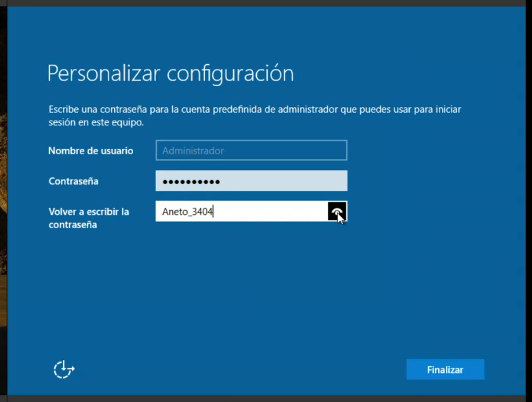This screenshot has width=532, height=402.
Task: Focus the Contraseña password field
Action: tap(251, 181)
